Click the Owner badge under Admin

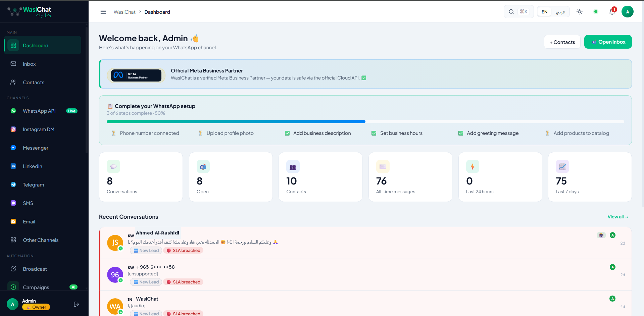coord(36,307)
